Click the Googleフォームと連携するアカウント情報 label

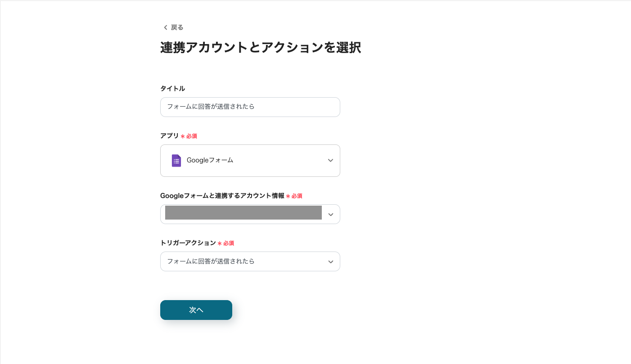click(222, 196)
